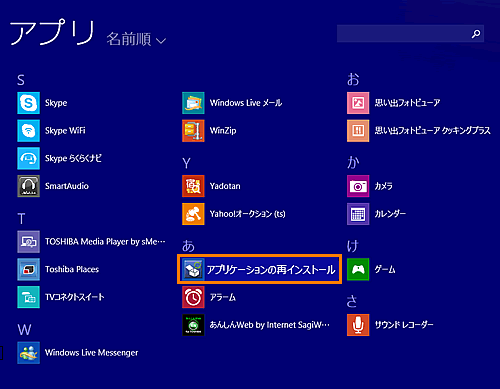Launch SmartAudio headphone icon
This screenshot has width=500, height=389.
coord(28,186)
